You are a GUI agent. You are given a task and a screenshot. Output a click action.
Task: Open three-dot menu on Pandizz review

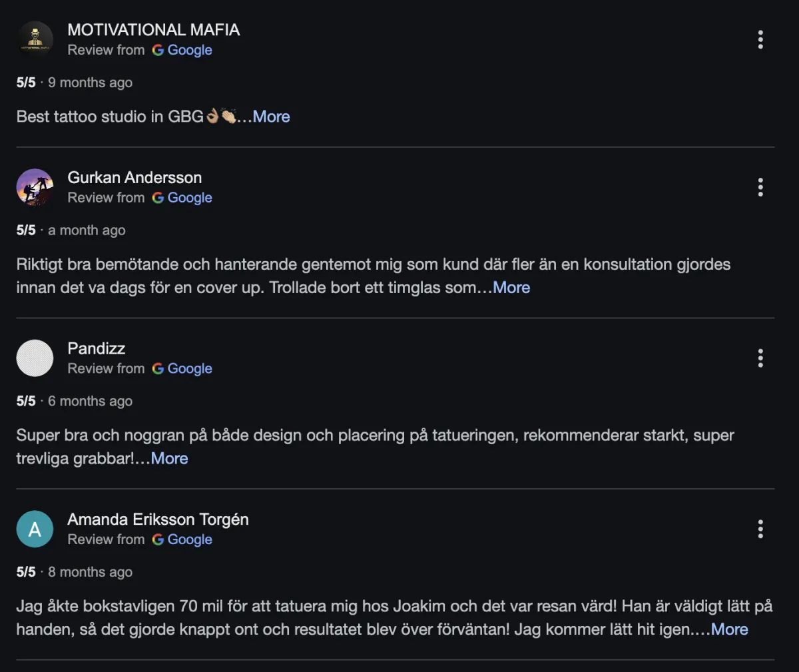pyautogui.click(x=760, y=358)
